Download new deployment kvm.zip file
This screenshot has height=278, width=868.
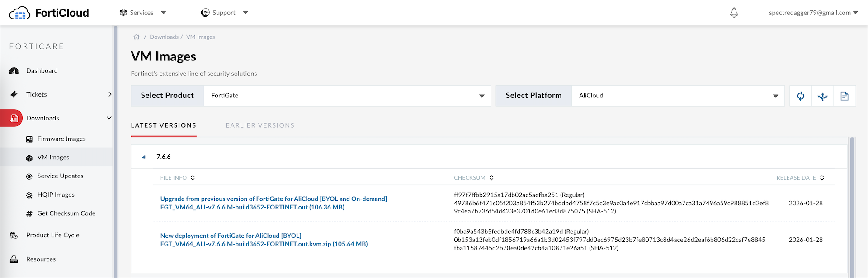pos(264,244)
